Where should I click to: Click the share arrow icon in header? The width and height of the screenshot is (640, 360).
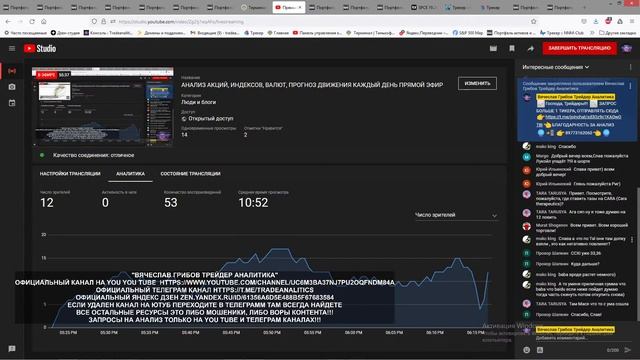531,49
